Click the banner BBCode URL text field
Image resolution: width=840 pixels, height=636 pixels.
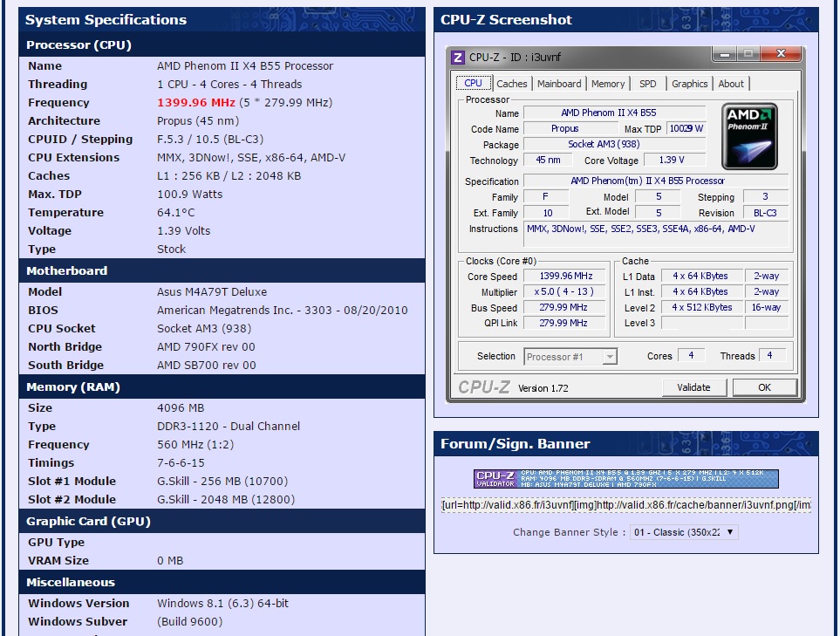point(625,505)
